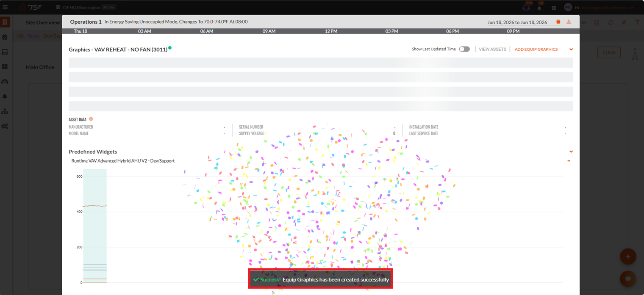The height and width of the screenshot is (295, 644).
Task: Click the date range field
Action: point(517,22)
